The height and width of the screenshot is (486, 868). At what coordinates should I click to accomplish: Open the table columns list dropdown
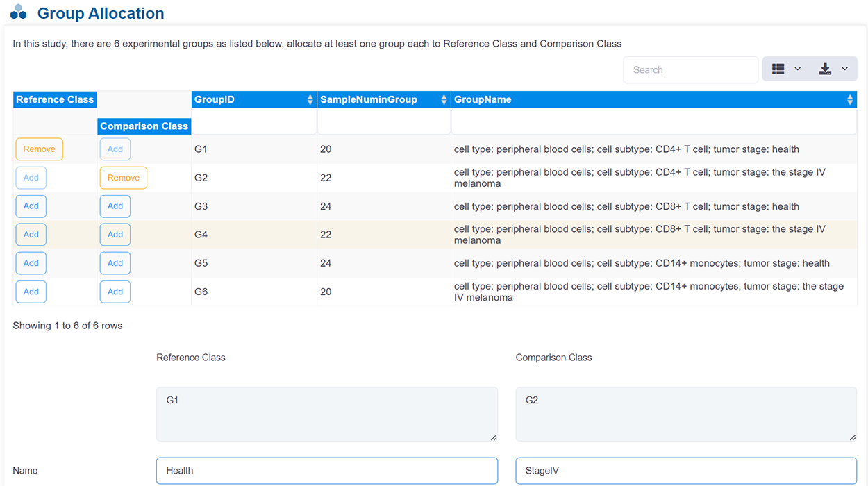pos(786,69)
